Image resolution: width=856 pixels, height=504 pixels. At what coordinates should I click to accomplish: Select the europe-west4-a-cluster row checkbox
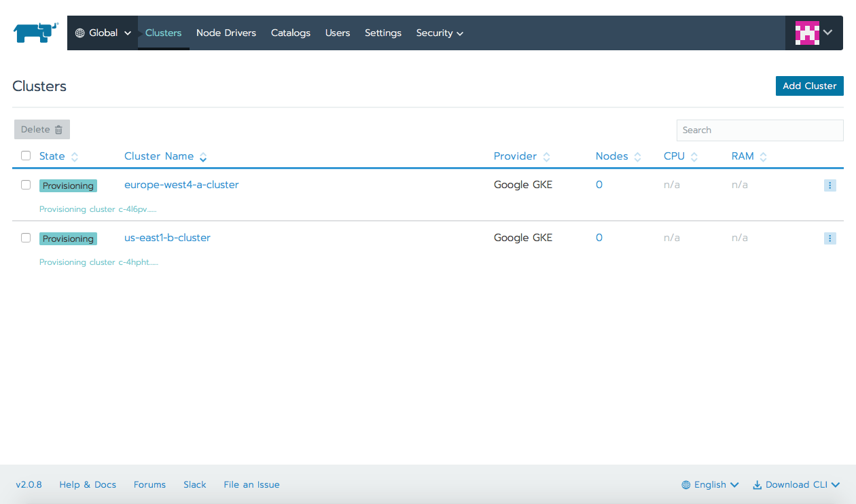[26, 185]
